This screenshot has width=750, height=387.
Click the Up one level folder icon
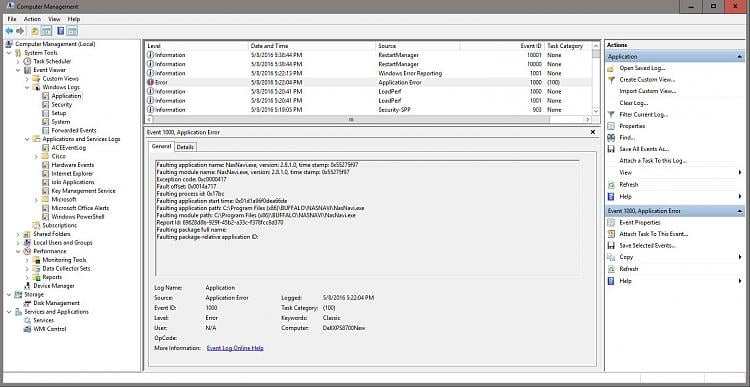pos(35,31)
